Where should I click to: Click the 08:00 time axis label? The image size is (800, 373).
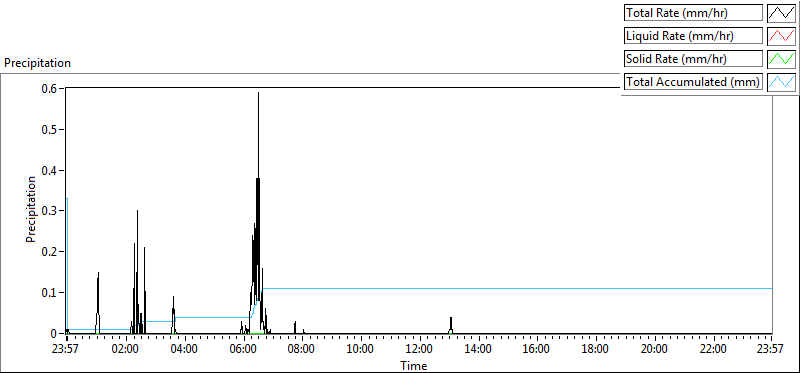[302, 350]
